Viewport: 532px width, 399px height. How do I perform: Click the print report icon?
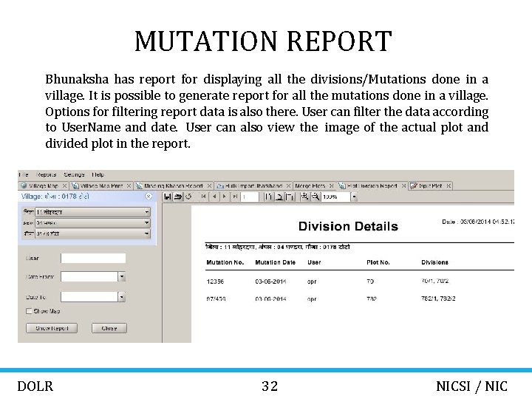coord(178,197)
